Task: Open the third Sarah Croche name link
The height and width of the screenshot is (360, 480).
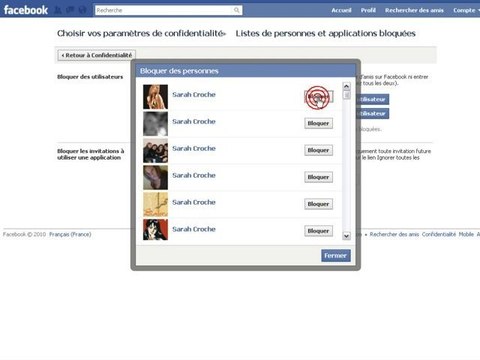Action: 194,149
